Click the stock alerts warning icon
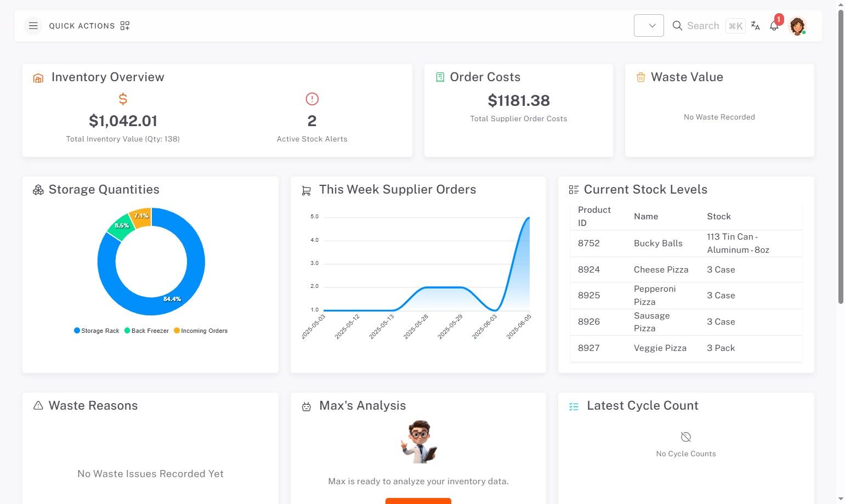845x504 pixels. point(312,99)
